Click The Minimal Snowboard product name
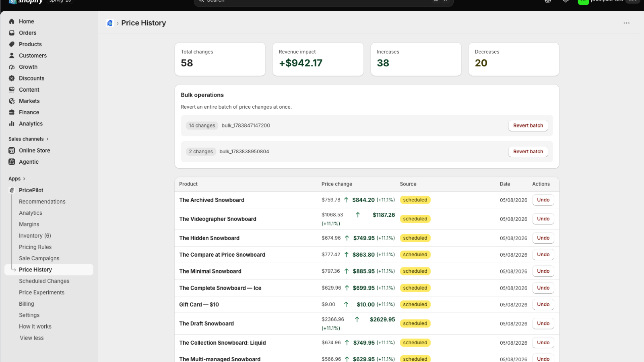 pyautogui.click(x=211, y=271)
